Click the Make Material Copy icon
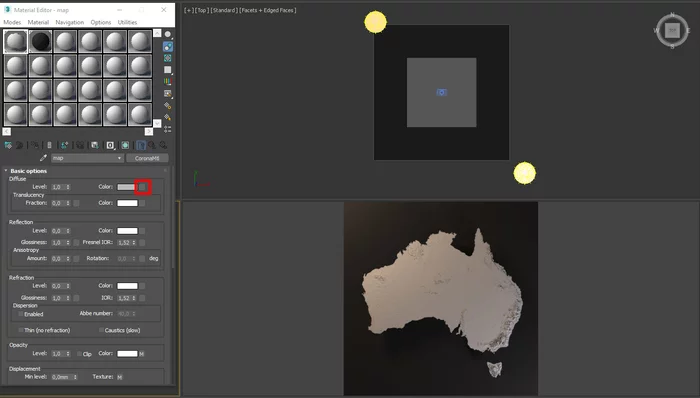700x398 pixels. (x=64, y=145)
